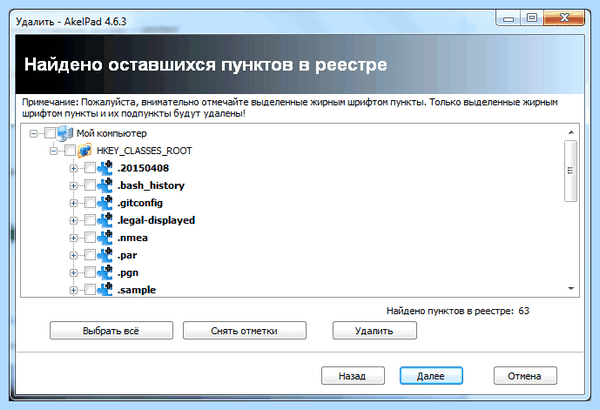Expand the .nmea registry key

click(73, 238)
